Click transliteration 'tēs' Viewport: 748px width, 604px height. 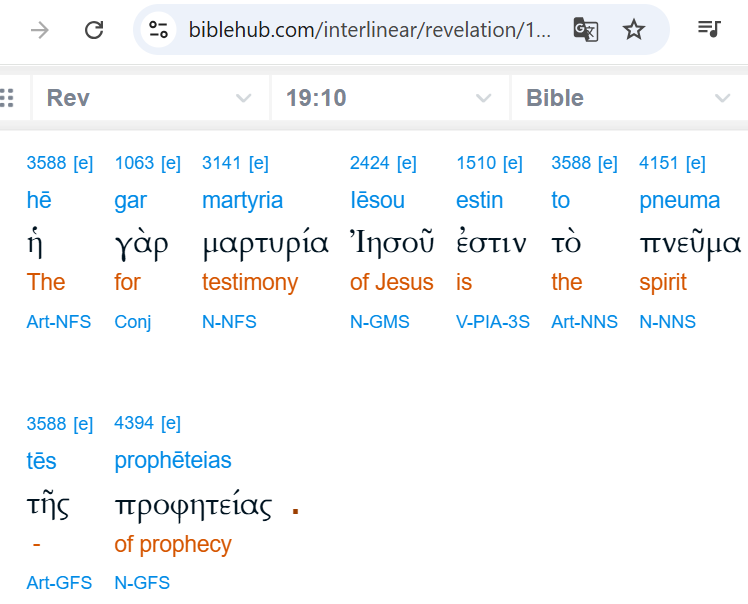pyautogui.click(x=42, y=461)
